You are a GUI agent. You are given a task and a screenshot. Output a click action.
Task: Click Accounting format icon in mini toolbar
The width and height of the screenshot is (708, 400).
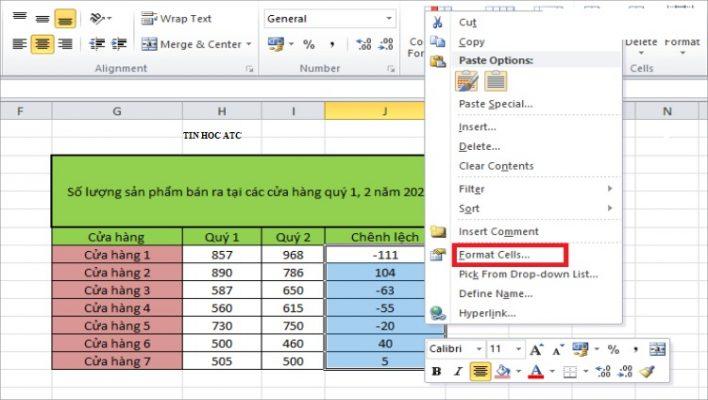pos(580,349)
